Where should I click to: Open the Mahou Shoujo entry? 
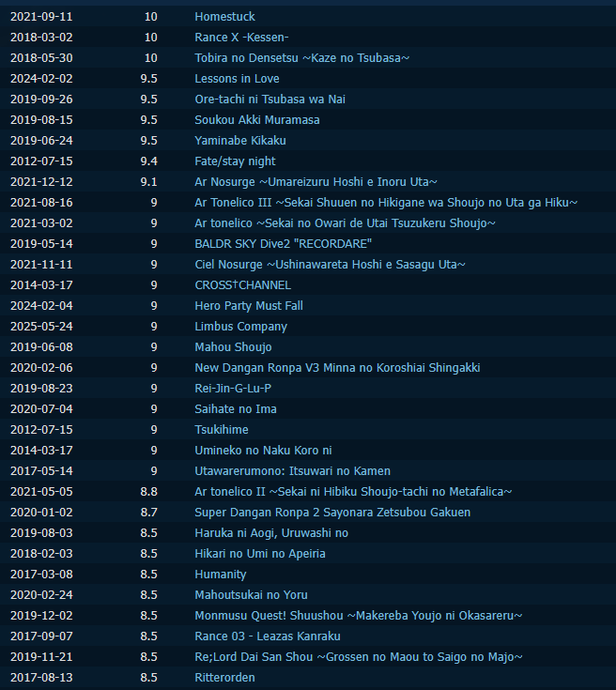tap(233, 347)
